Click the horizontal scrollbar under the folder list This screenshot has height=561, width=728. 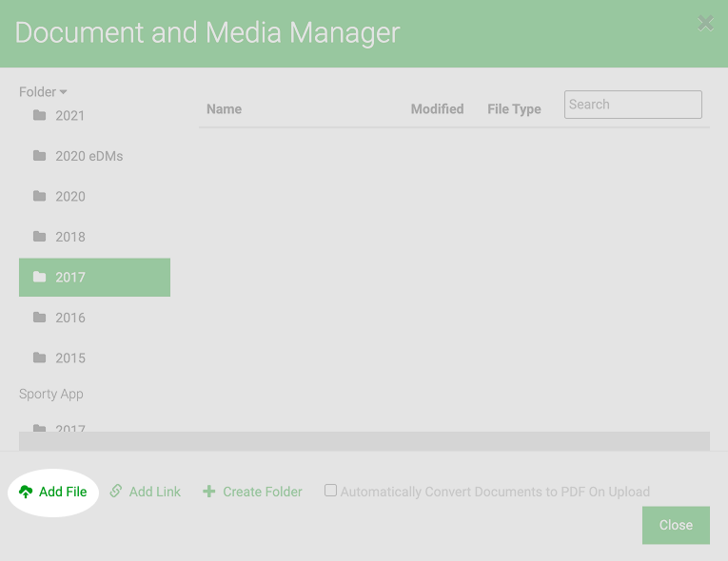click(x=364, y=441)
